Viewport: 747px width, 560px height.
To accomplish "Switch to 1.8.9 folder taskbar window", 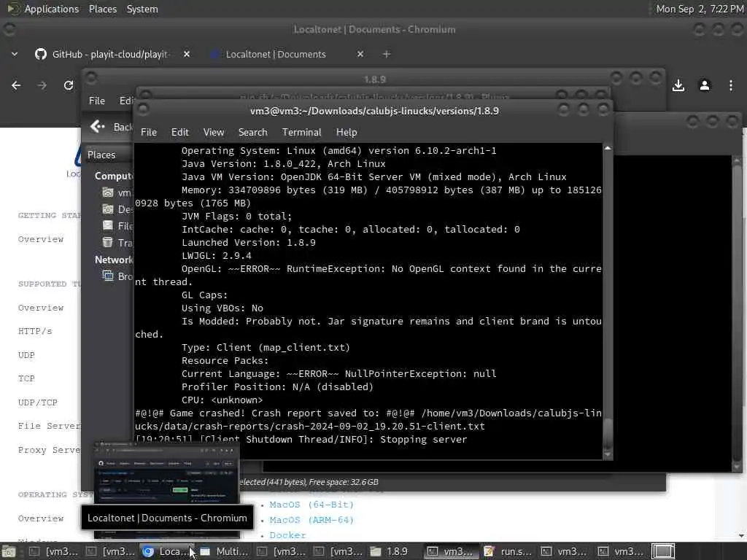I will [x=390, y=551].
